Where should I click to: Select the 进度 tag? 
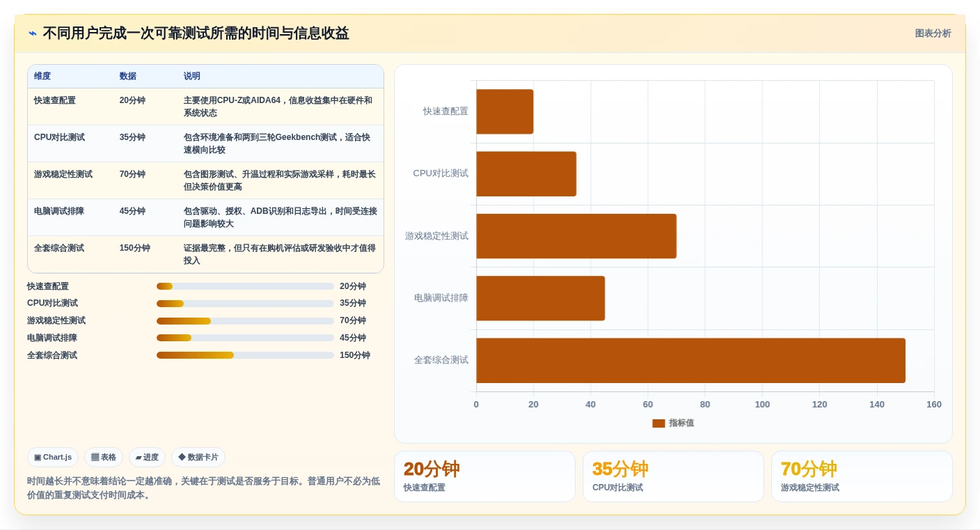tap(147, 458)
